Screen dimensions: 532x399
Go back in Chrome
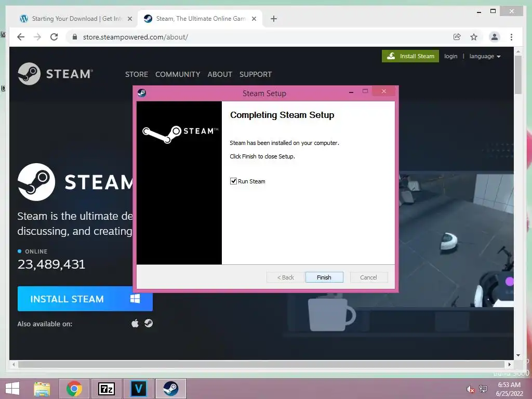click(x=21, y=37)
